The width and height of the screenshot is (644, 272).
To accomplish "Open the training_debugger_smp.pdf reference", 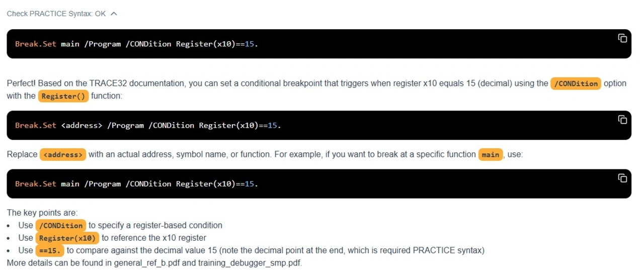I will pyautogui.click(x=249, y=263).
